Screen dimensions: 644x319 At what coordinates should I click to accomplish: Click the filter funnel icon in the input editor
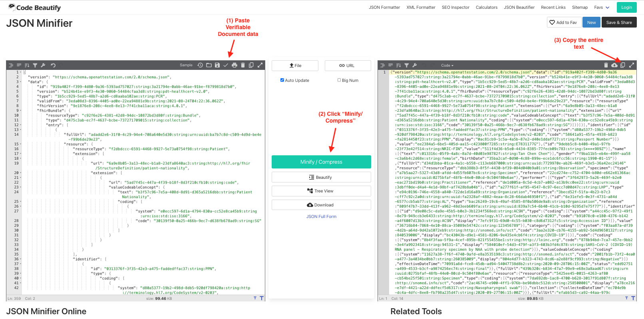tap(35, 65)
